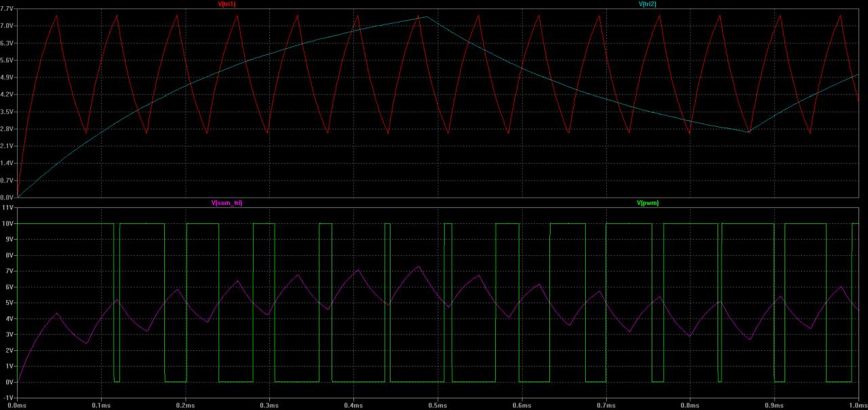The height and width of the screenshot is (410, 868).
Task: Click the 0.7V vertical axis label
Action: pos(7,181)
